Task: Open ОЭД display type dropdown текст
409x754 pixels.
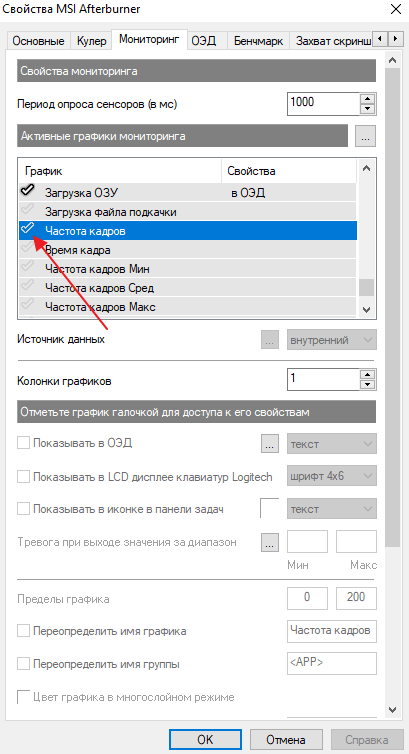Action: tap(332, 444)
